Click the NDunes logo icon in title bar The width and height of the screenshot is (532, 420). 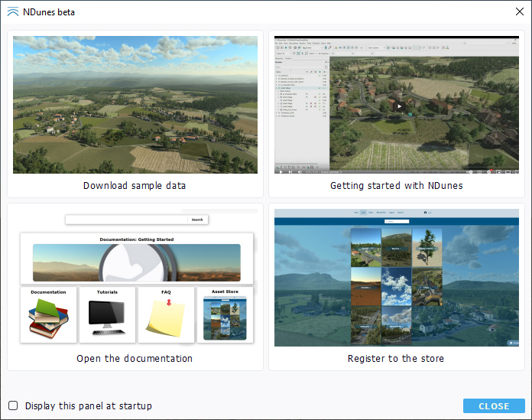[13, 12]
